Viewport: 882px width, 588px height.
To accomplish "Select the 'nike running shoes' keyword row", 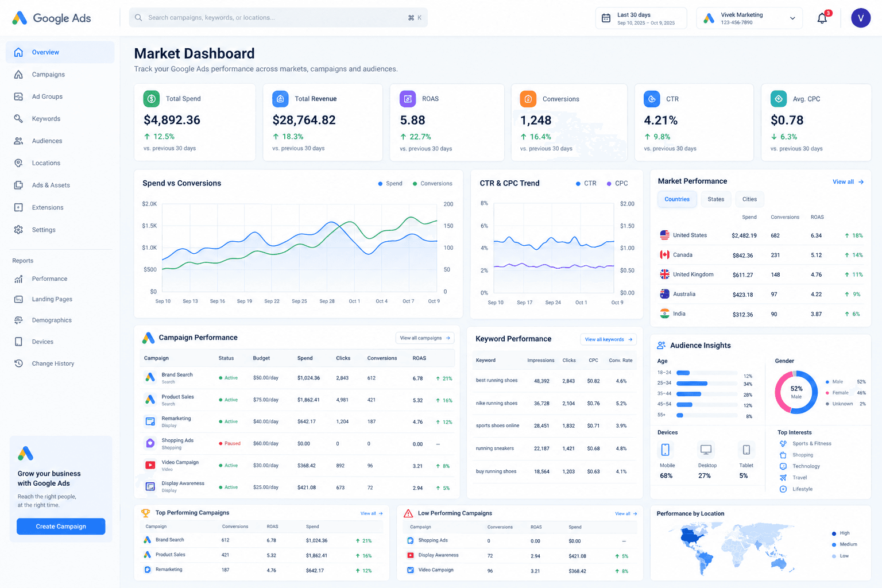I will coord(555,404).
